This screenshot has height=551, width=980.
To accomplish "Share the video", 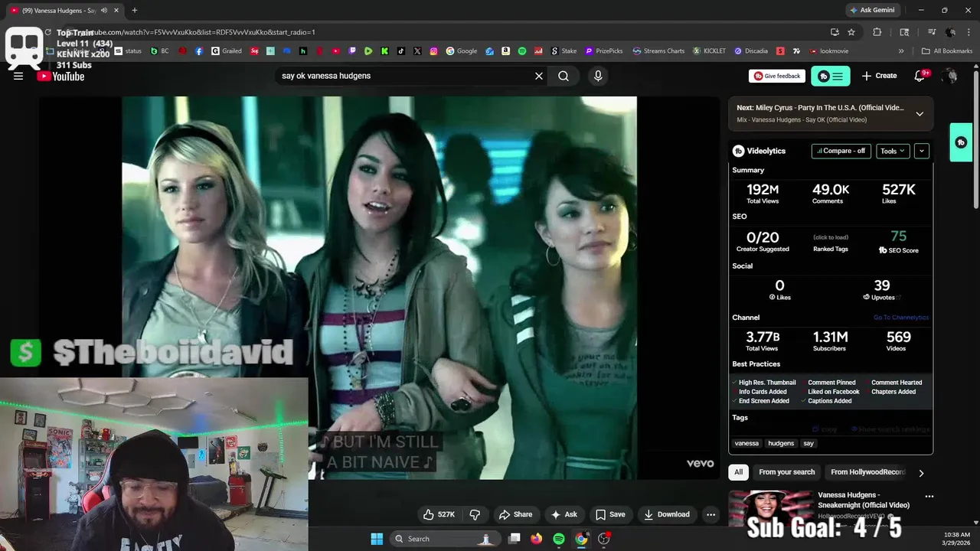I will (x=515, y=514).
